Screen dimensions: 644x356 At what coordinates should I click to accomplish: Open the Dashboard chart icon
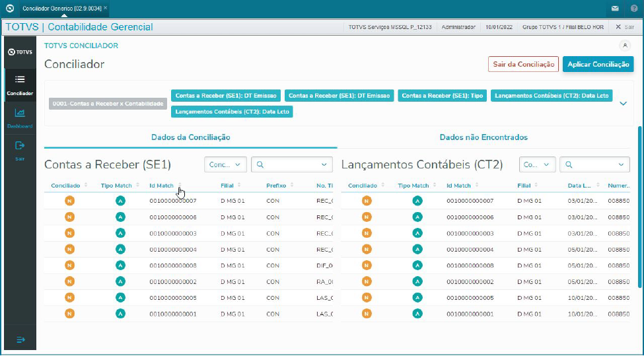point(20,114)
